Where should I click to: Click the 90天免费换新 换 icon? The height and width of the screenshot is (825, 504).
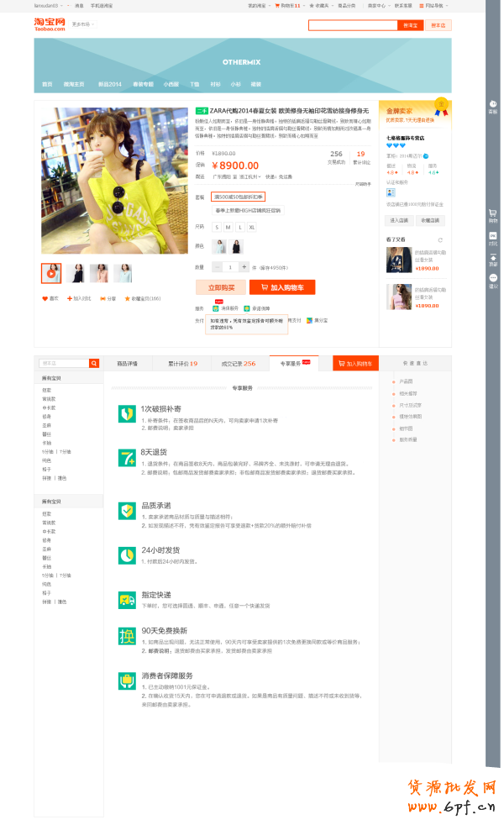[x=127, y=636]
